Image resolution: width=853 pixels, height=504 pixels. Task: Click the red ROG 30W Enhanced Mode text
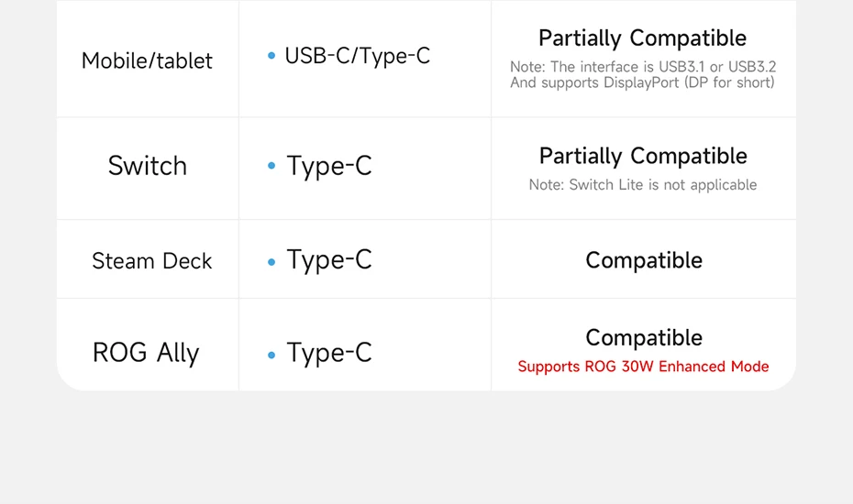[x=643, y=367]
